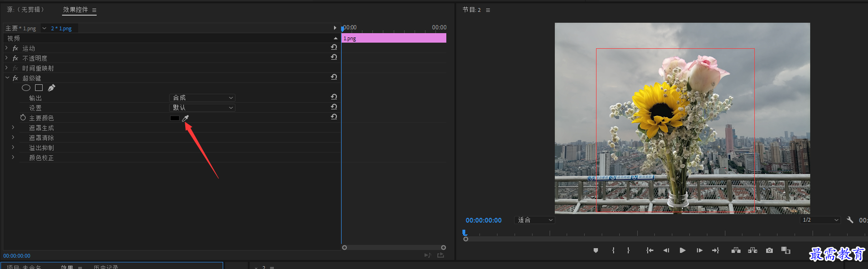868x269 pixels.
Task: Toggle the fx switch for 超级键
Action: (x=15, y=78)
